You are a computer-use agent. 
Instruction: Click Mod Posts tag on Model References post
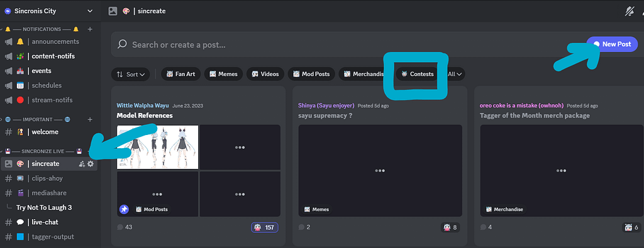coord(152,209)
